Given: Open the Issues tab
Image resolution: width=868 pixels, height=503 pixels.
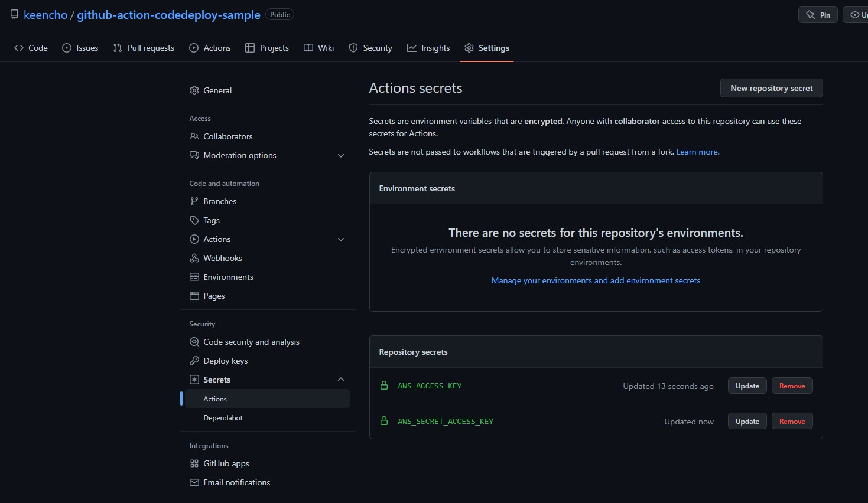Looking at the screenshot, I should point(80,48).
